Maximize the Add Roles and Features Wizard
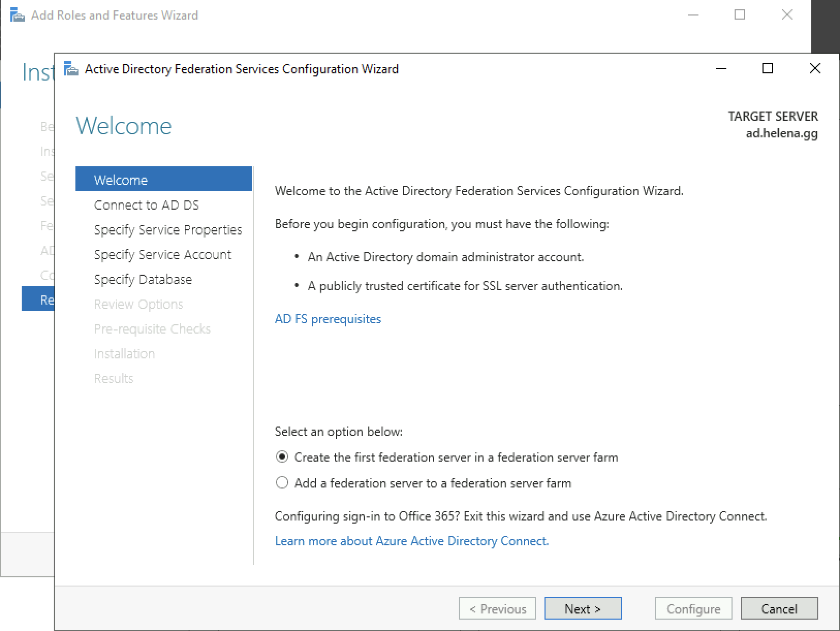This screenshot has width=840, height=631. (x=740, y=15)
